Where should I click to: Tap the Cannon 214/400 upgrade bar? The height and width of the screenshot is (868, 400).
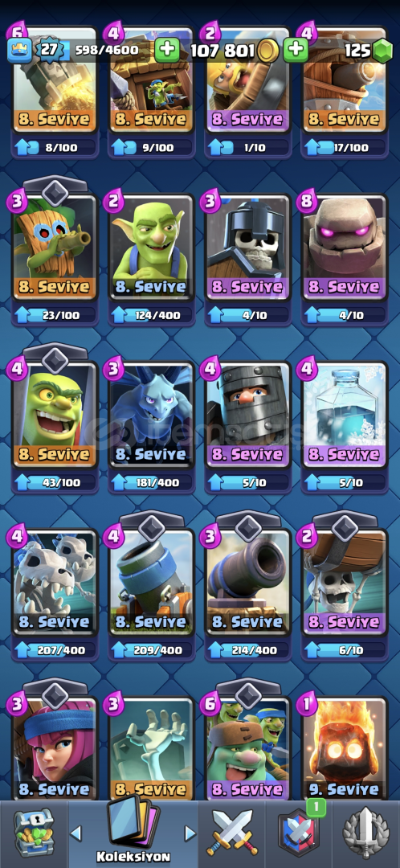click(248, 650)
